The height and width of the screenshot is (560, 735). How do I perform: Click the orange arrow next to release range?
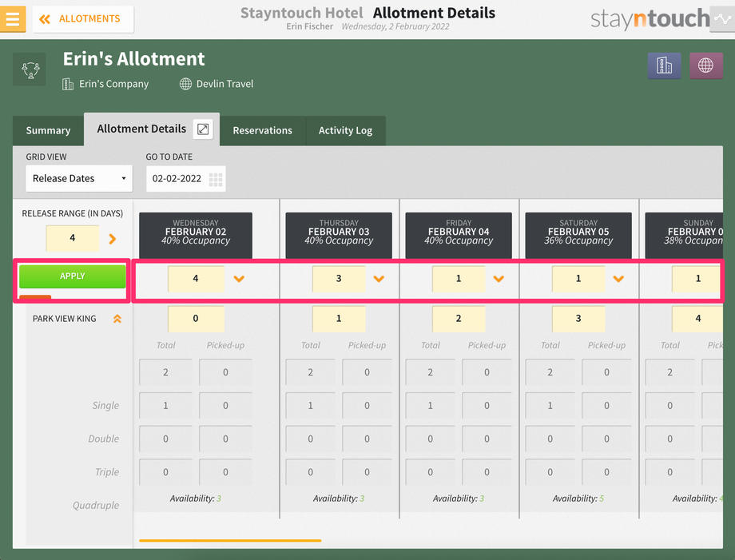point(113,239)
